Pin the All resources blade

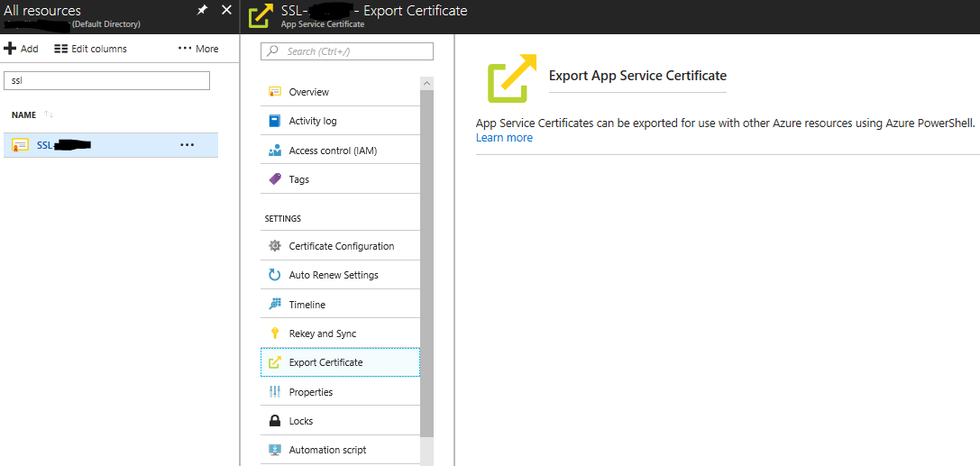(x=203, y=10)
